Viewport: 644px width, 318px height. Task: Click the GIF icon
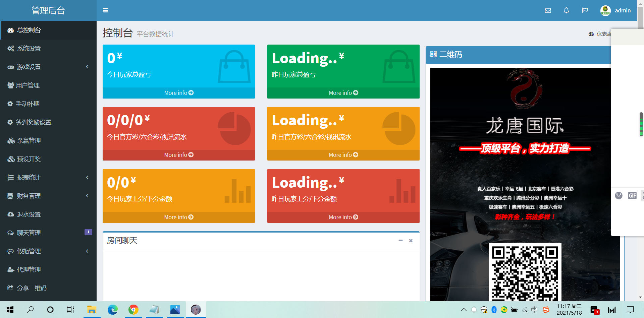pos(632,195)
